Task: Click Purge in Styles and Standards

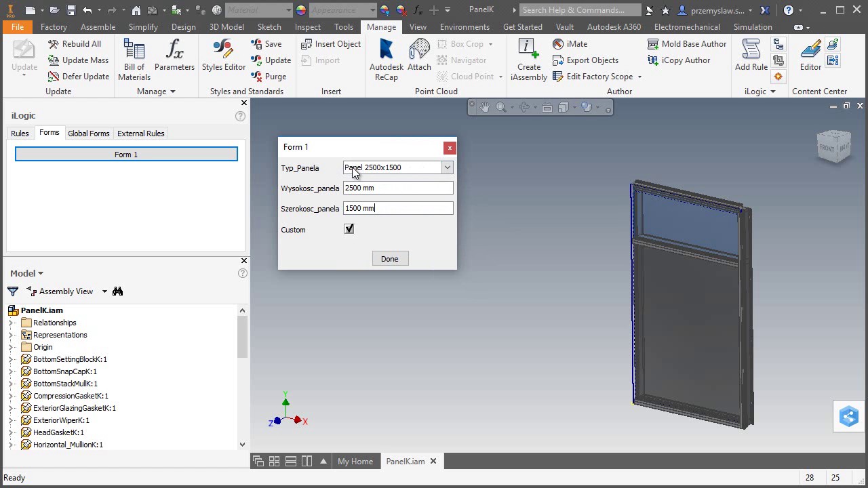Action: click(269, 76)
